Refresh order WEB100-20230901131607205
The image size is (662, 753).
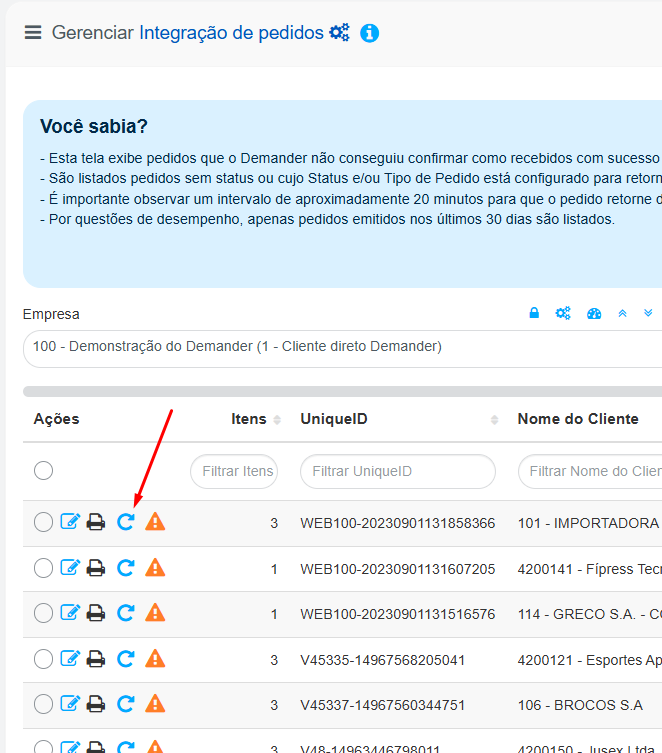126,568
